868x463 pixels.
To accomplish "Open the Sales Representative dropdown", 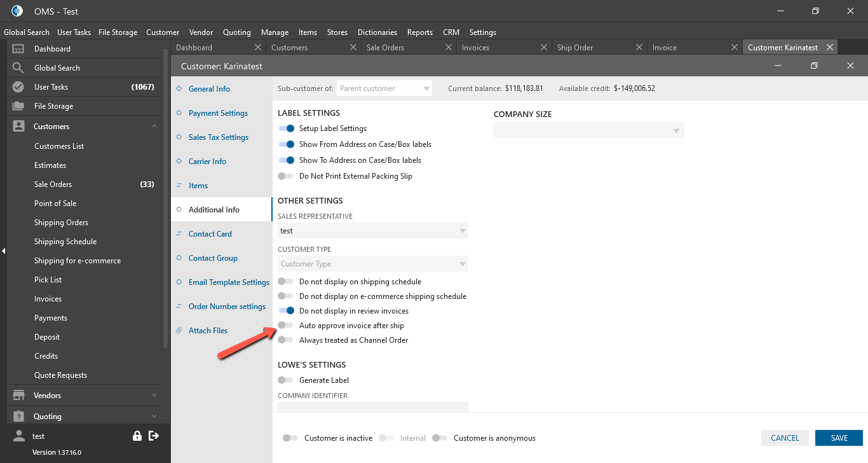I will click(373, 231).
